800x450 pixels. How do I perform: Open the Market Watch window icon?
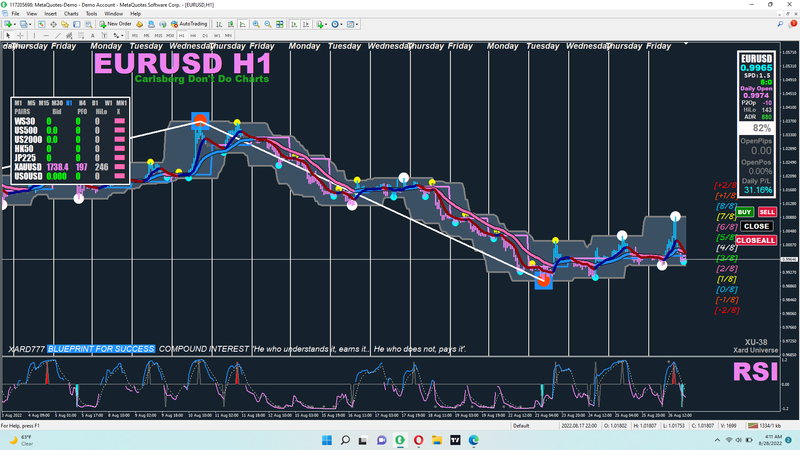(x=41, y=24)
